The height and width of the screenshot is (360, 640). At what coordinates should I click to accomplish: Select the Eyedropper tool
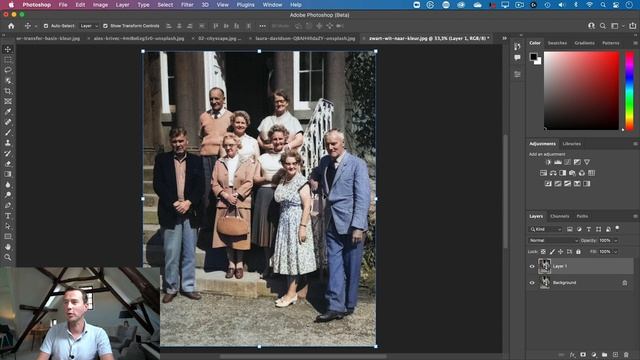pyautogui.click(x=8, y=112)
